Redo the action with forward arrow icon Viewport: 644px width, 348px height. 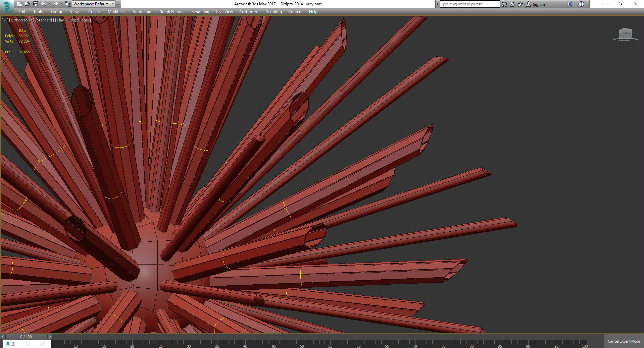55,4
